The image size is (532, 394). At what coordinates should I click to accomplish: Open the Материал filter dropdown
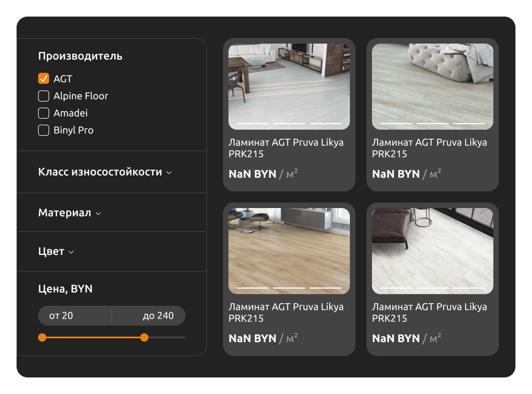70,213
